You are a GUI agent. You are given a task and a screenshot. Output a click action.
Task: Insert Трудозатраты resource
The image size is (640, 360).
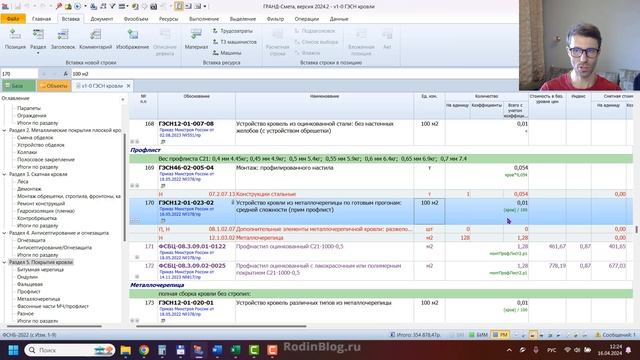pyautogui.click(x=233, y=31)
